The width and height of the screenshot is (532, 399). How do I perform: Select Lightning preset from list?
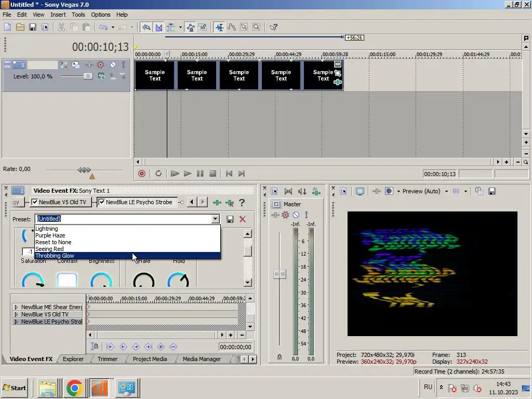click(x=128, y=229)
